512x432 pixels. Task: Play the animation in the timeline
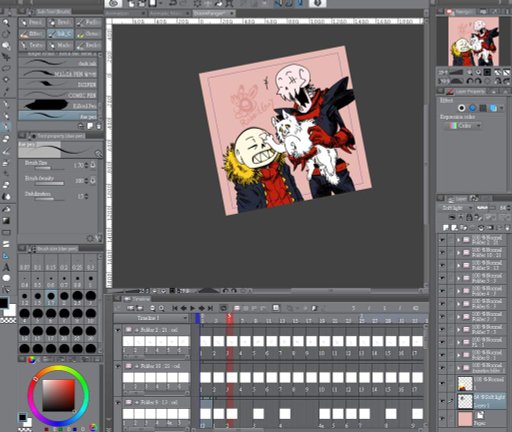click(x=192, y=308)
